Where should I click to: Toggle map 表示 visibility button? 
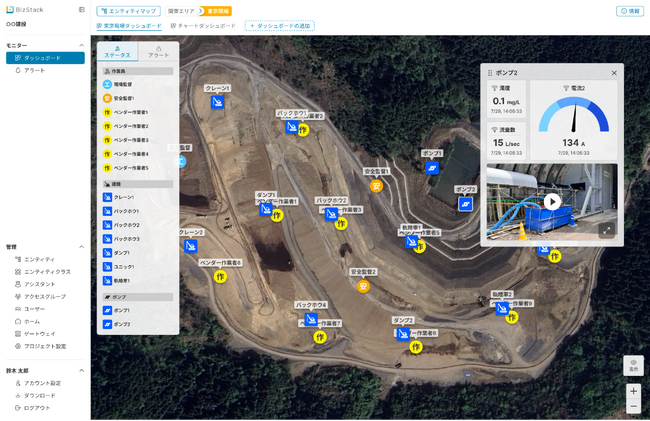(633, 365)
